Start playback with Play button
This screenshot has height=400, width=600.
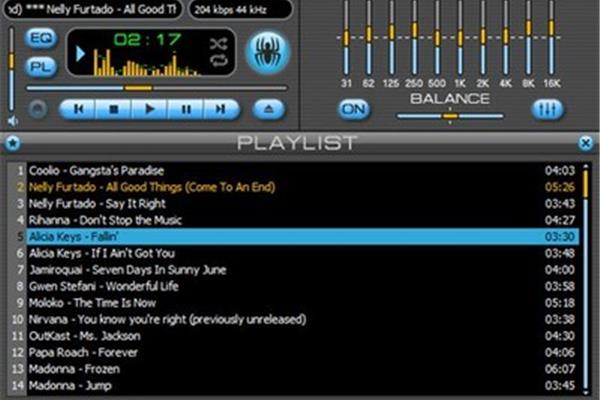pyautogui.click(x=150, y=109)
